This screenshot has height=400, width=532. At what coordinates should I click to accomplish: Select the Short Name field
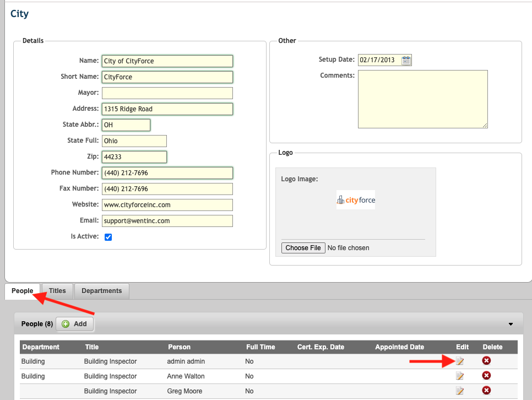point(167,77)
